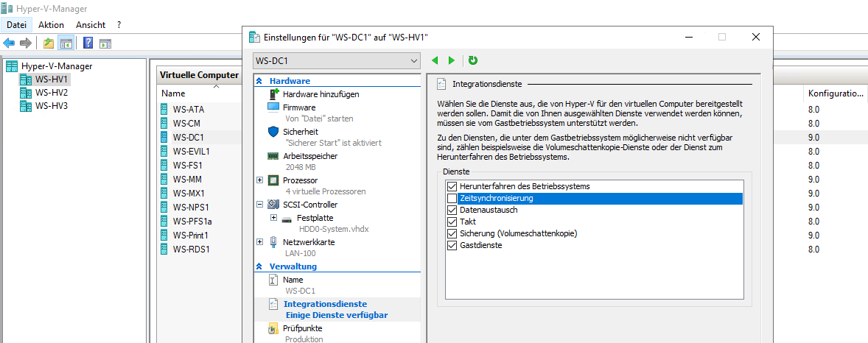Select WS-ATA in the virtual computer list
Screen dimensions: 868x343
pyautogui.click(x=188, y=109)
